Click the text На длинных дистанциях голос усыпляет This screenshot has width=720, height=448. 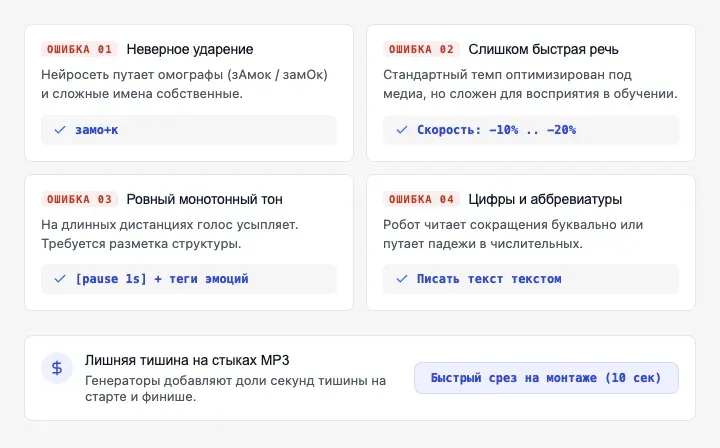(169, 225)
